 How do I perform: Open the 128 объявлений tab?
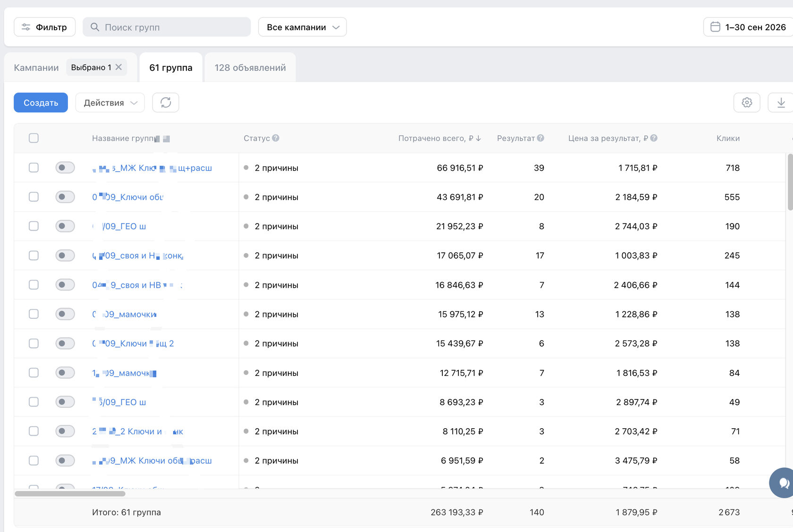[x=250, y=67]
